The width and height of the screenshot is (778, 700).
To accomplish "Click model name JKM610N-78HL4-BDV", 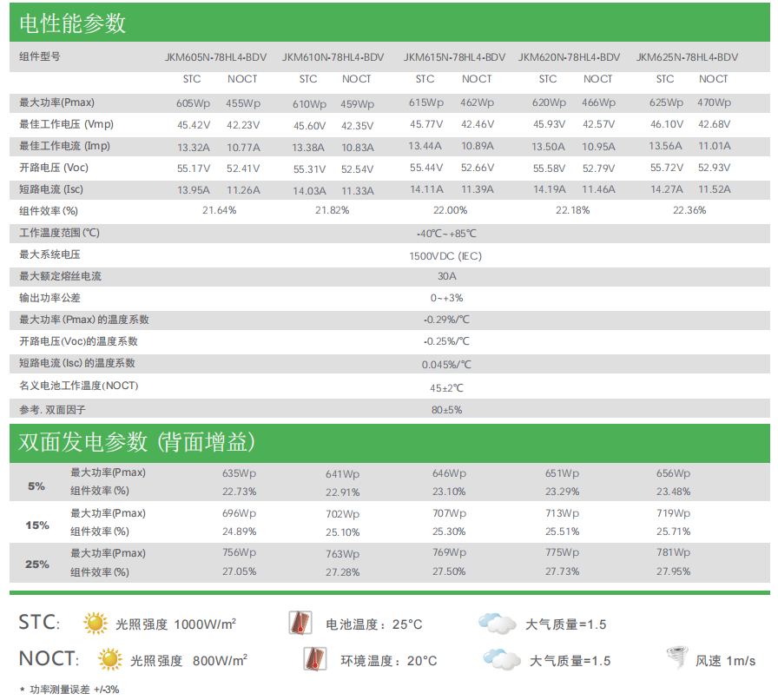I will [x=333, y=57].
